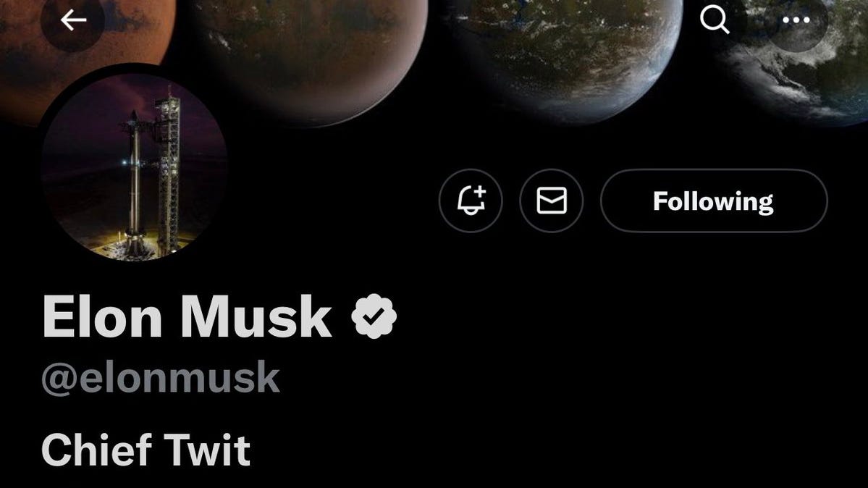The image size is (868, 488).
Task: Click the launch tower in the avatar
Action: [168, 172]
